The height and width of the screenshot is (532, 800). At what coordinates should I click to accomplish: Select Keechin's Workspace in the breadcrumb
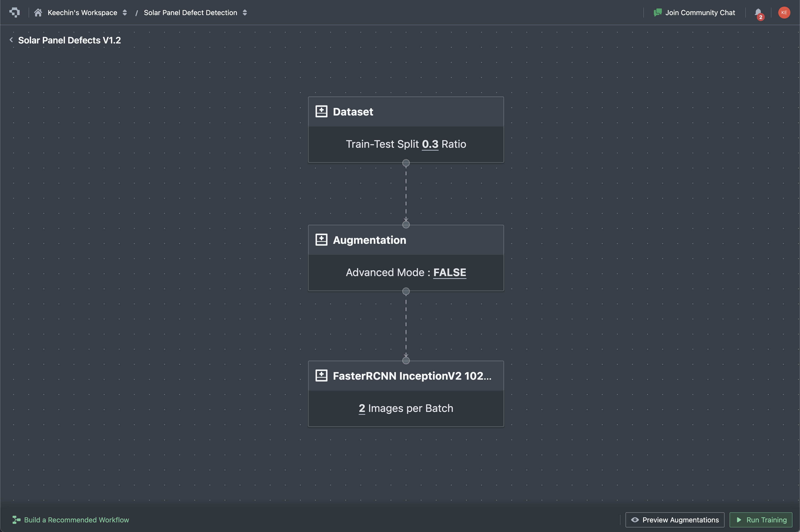(x=82, y=12)
